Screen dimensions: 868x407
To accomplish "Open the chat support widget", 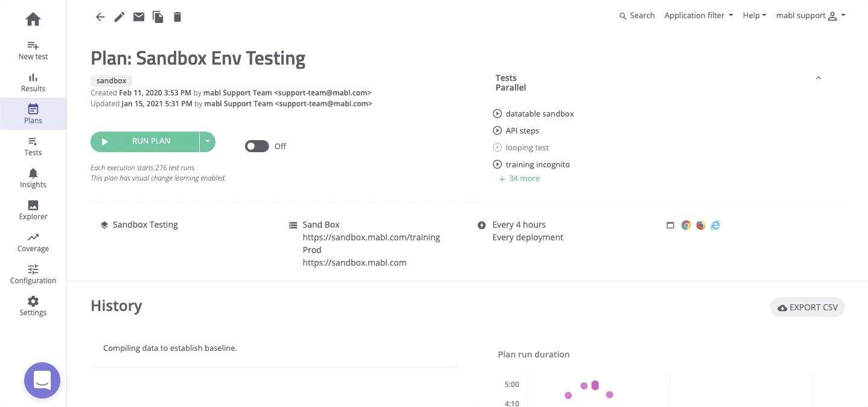I will [x=42, y=380].
